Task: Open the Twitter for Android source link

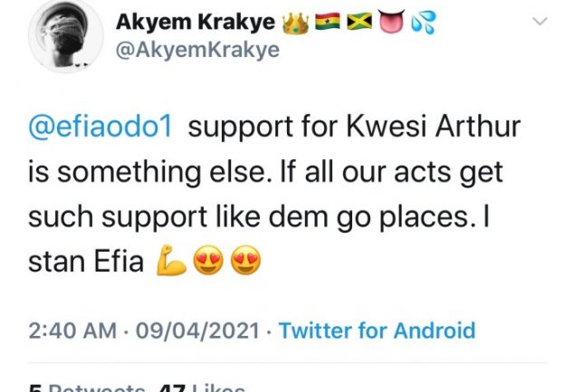Action: point(377,330)
